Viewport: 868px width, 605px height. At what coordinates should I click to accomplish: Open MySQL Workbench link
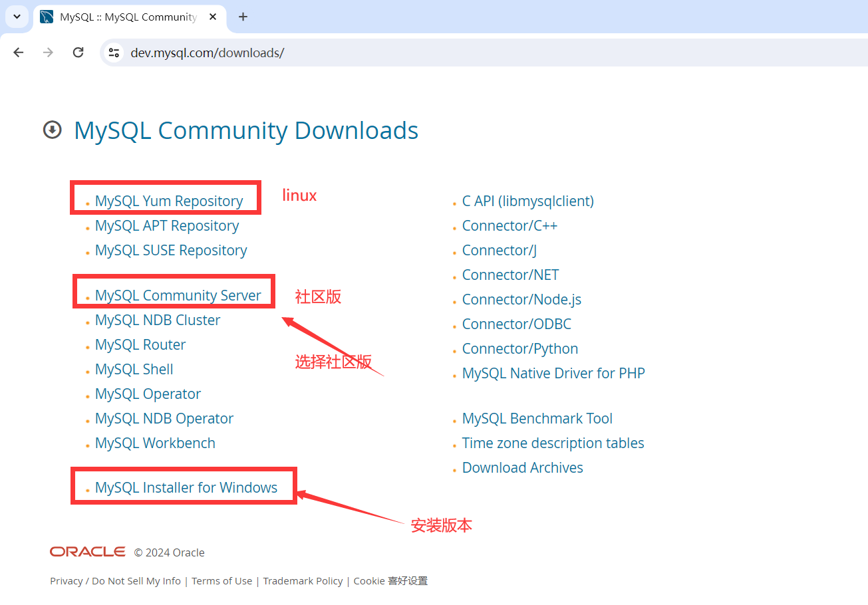pyautogui.click(x=155, y=443)
